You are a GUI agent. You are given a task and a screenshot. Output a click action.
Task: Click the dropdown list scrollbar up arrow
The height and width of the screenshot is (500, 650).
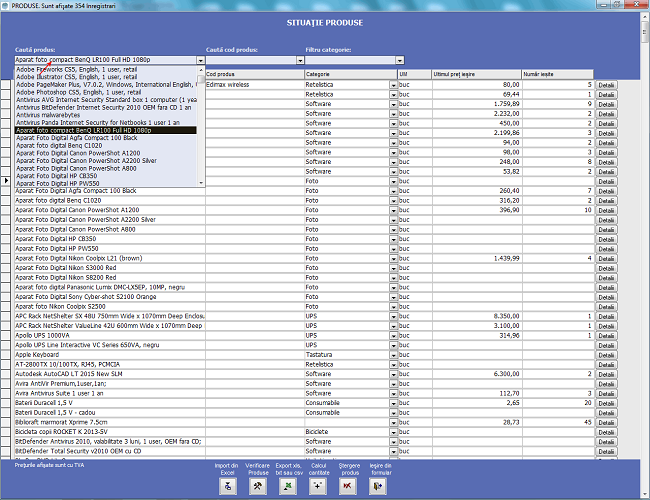pos(201,70)
